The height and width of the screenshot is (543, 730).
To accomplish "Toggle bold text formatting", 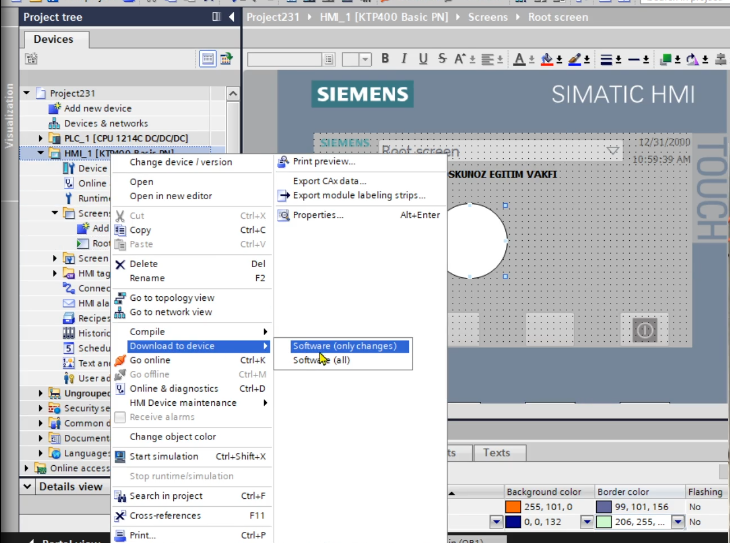I will [x=385, y=59].
